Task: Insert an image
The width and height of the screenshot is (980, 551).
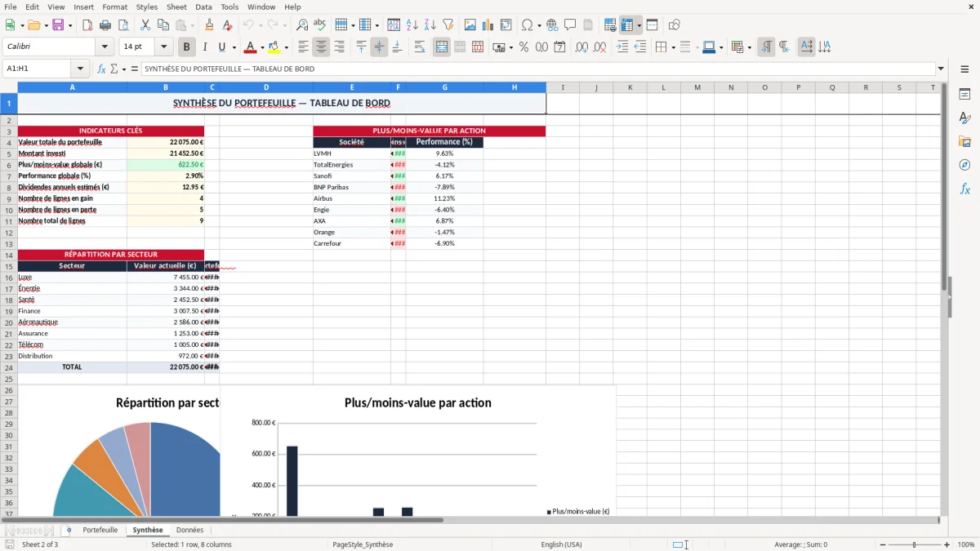Action: pos(470,25)
